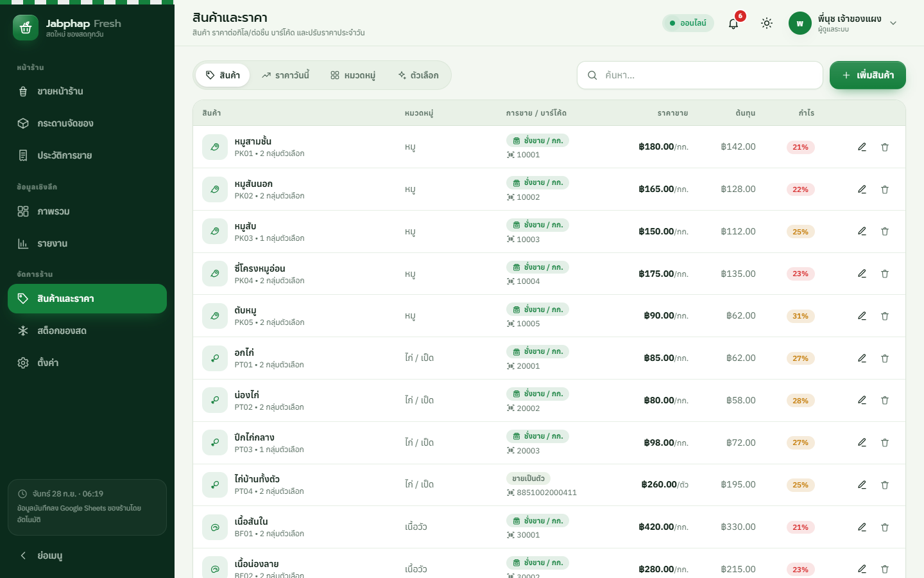Delete the เนื้อสันใน product
The width and height of the screenshot is (924, 578).
(885, 527)
